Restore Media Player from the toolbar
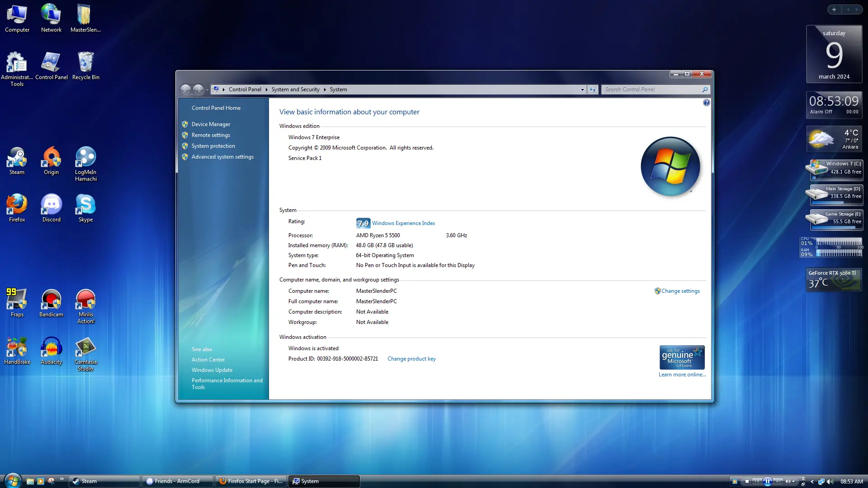Screen dimensions: 868x488 pos(803,484)
